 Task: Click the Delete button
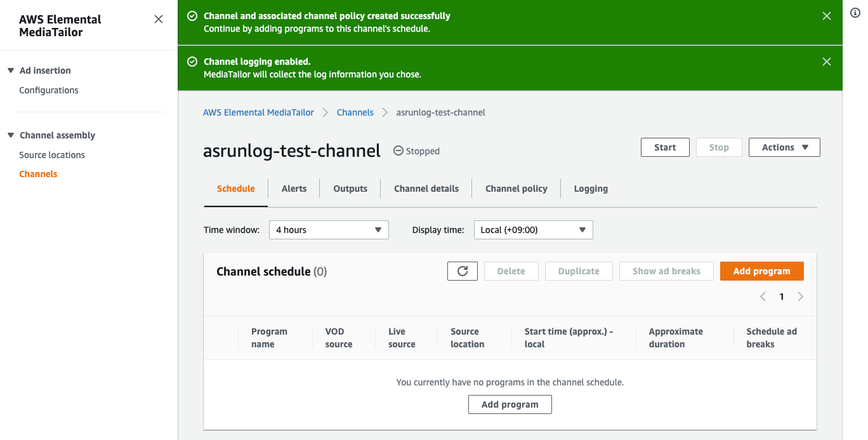point(511,271)
